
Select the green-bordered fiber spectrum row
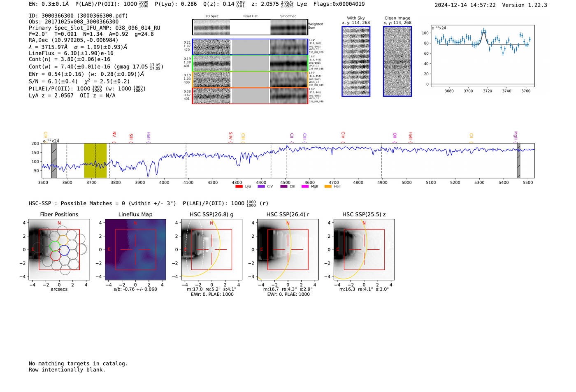tap(250, 63)
